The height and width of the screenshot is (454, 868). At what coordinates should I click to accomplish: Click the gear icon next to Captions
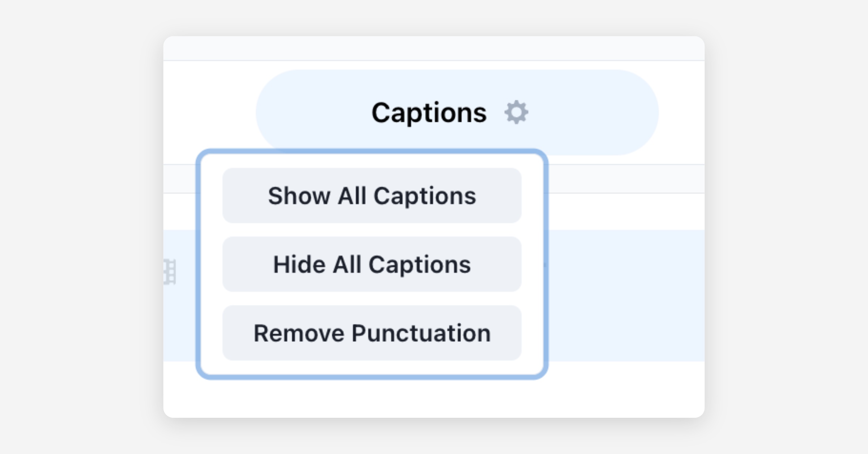[516, 112]
